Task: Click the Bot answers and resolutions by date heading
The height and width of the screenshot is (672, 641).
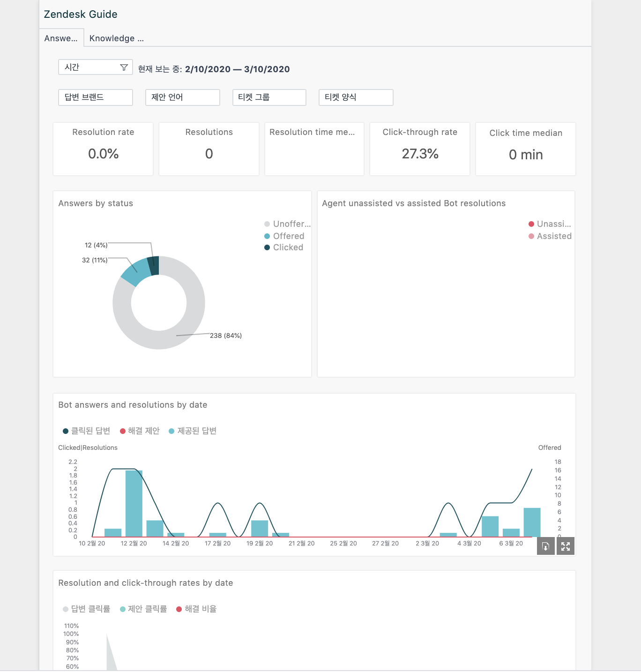Action: point(133,405)
